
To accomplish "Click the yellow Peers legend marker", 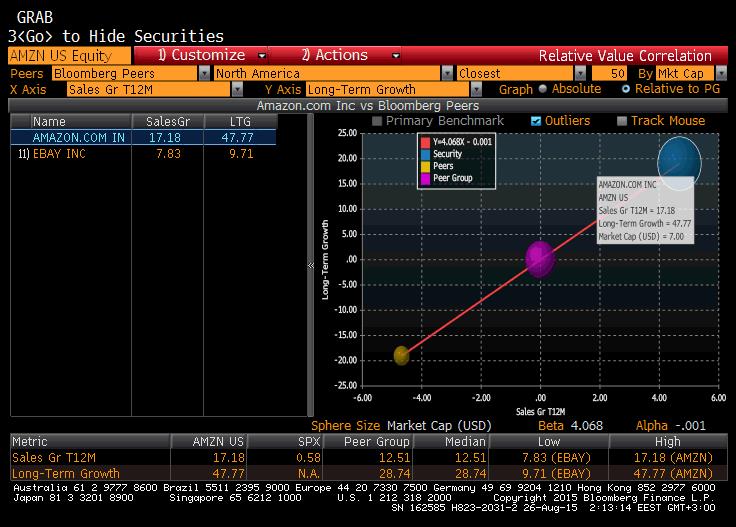I will pyautogui.click(x=424, y=166).
